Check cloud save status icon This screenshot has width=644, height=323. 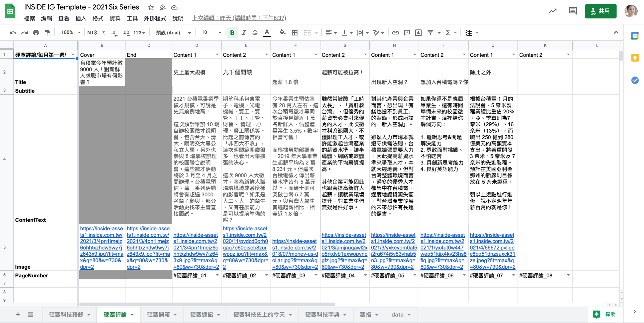point(174,7)
